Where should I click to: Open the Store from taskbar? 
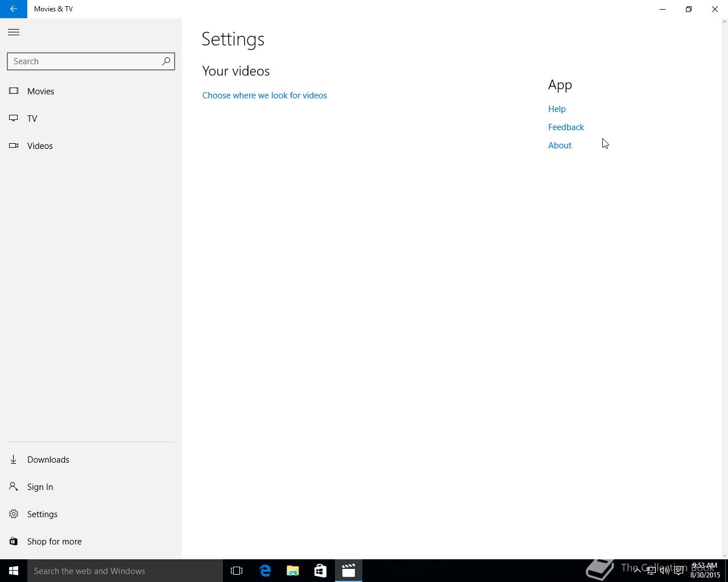click(x=320, y=571)
